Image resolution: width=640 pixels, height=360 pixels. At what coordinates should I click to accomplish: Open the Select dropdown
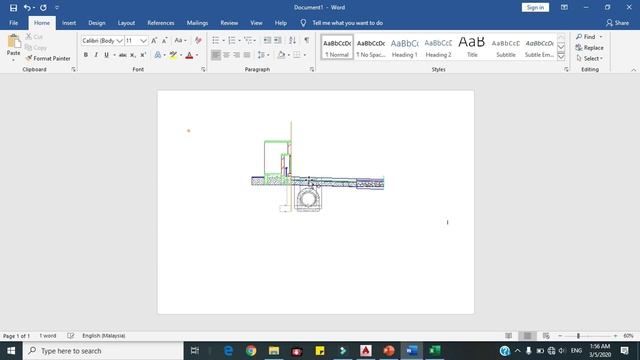(x=590, y=58)
